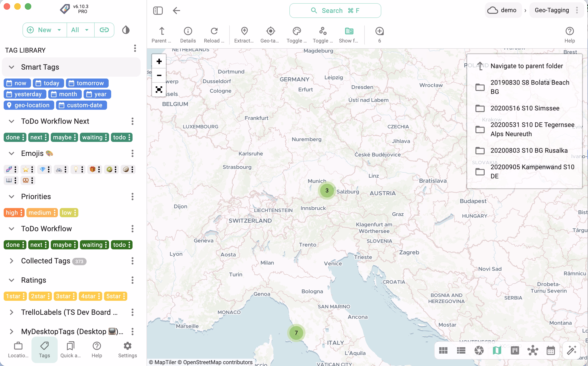The image size is (588, 366).
Task: Open Tag Library three-dot menu
Action: 135,48
